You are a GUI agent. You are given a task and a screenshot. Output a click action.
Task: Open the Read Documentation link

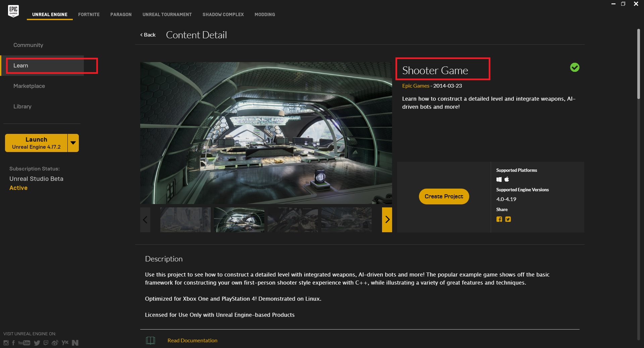tap(192, 340)
